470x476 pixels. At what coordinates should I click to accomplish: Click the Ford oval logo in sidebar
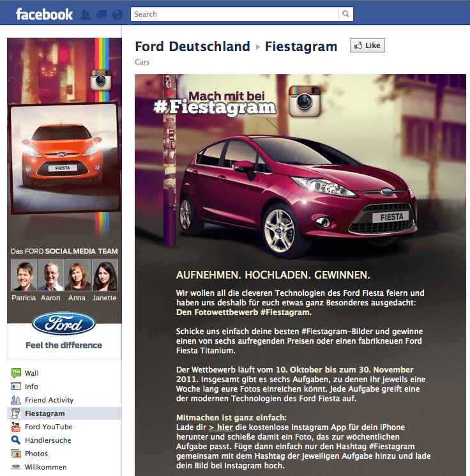pyautogui.click(x=64, y=323)
